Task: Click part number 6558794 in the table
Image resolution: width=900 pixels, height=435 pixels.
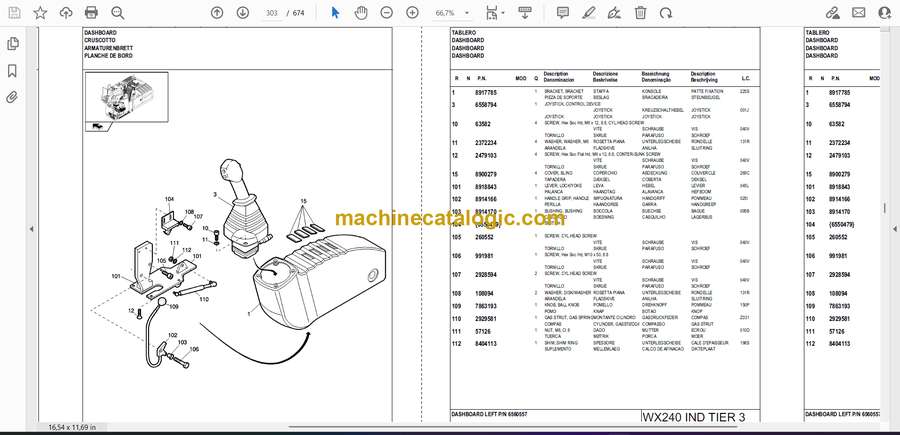Action: coord(486,105)
